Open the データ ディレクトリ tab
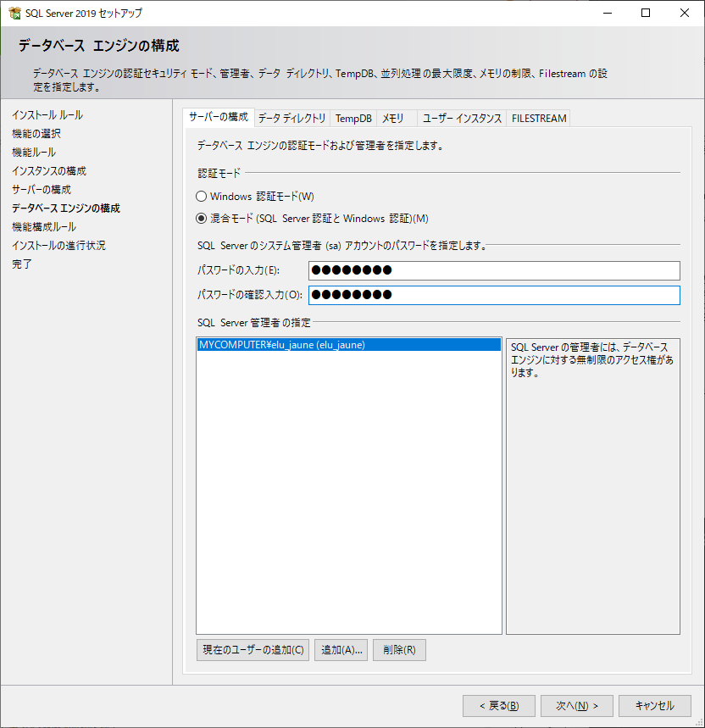Viewport: 705px width, 728px height. 292,119
